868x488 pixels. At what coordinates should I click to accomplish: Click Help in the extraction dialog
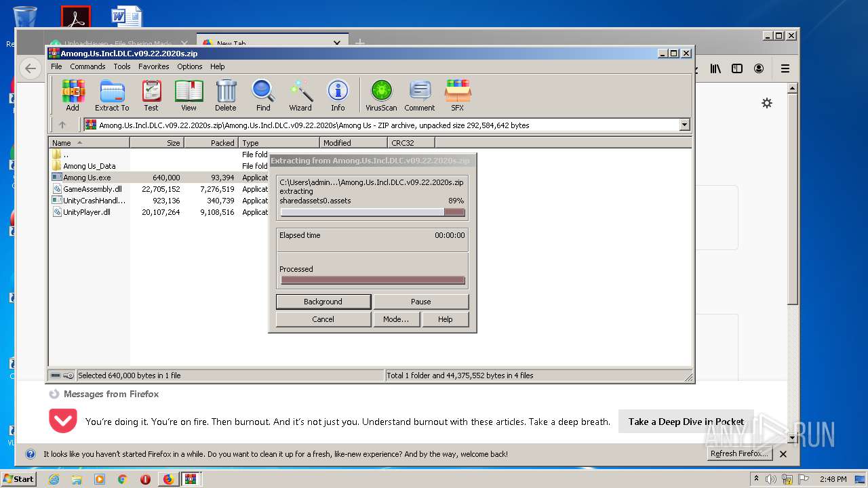445,319
